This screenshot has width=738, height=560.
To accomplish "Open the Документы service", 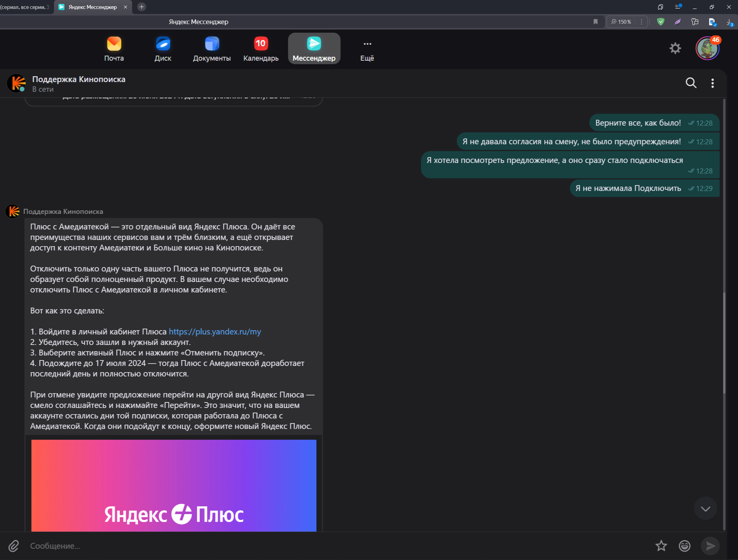I will [212, 49].
